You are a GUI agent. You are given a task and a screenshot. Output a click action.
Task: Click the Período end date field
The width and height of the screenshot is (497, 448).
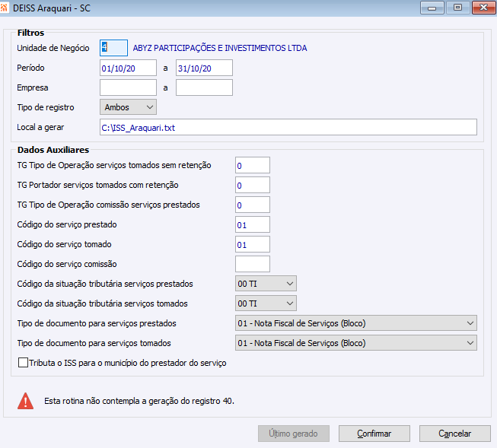[x=204, y=68]
